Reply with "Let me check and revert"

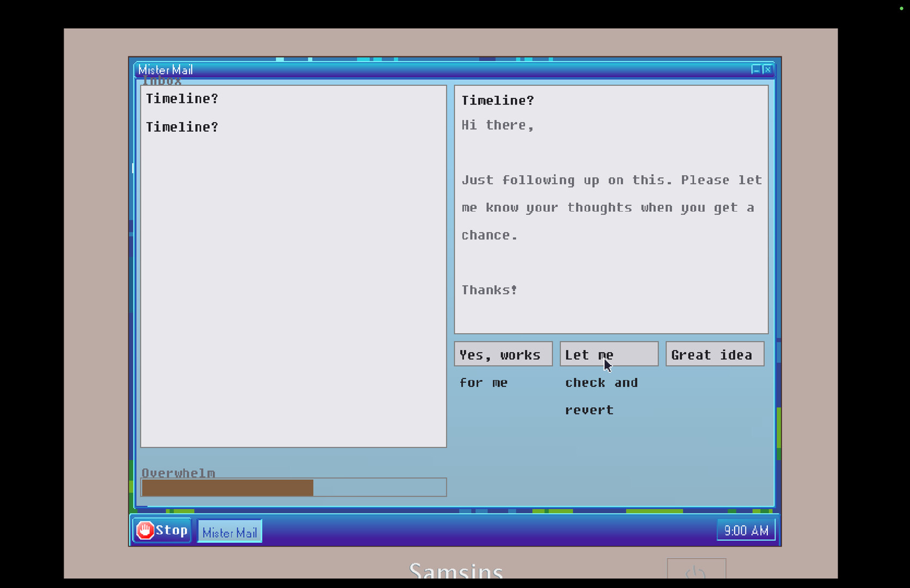[x=609, y=354]
